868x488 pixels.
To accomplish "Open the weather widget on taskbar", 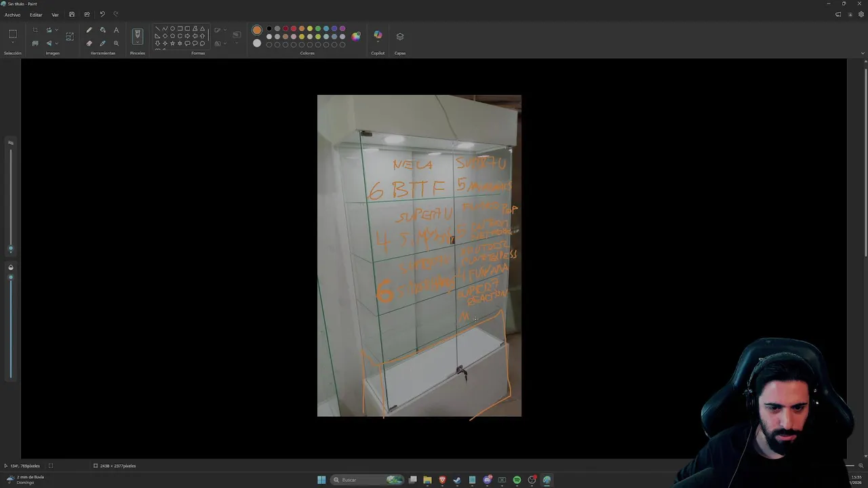I will point(25,480).
